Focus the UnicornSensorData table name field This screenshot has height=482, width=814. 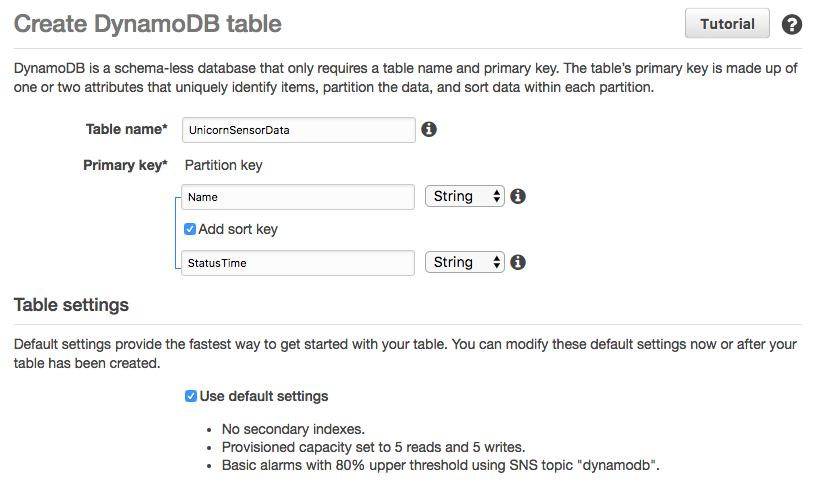pos(299,130)
